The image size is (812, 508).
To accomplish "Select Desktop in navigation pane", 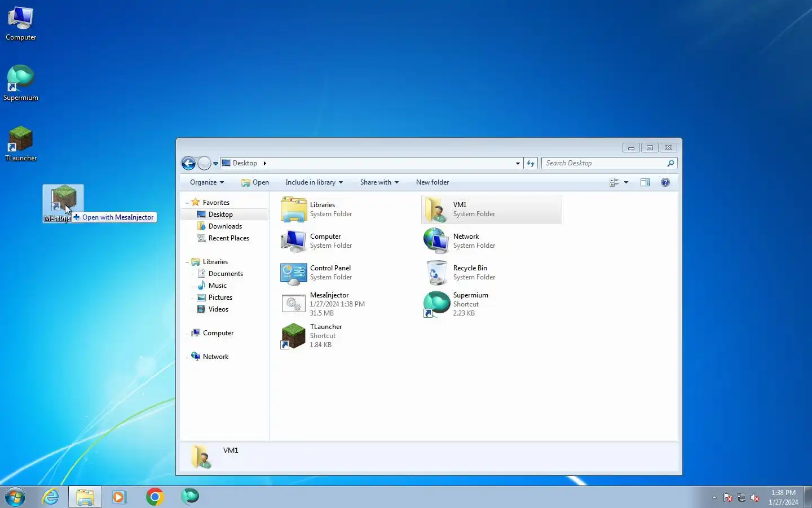I will click(x=224, y=214).
